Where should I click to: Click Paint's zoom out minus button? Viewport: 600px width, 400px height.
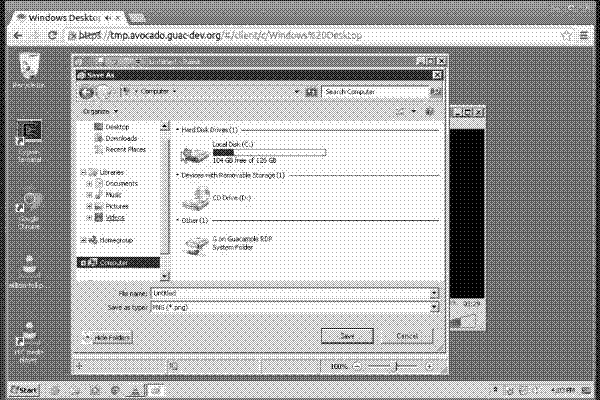357,366
